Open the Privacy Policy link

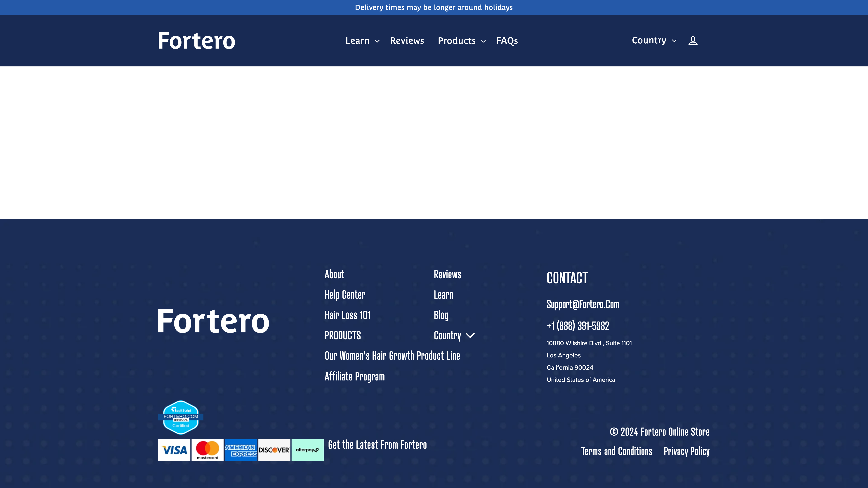point(686,451)
